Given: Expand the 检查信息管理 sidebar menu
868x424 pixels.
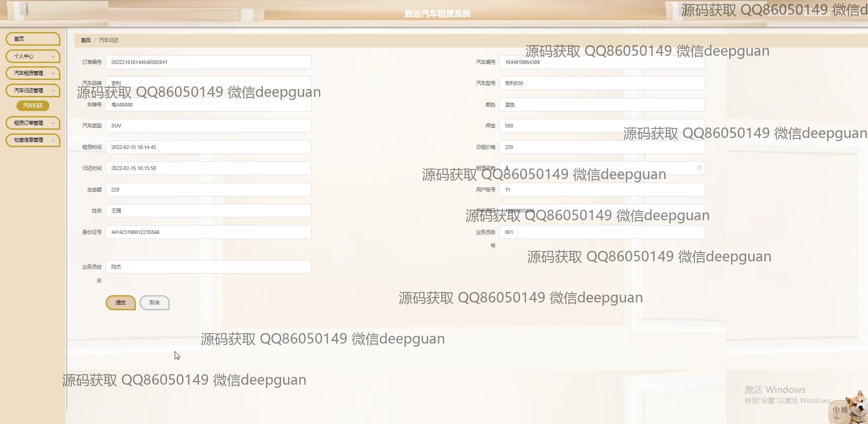Looking at the screenshot, I should [x=33, y=140].
